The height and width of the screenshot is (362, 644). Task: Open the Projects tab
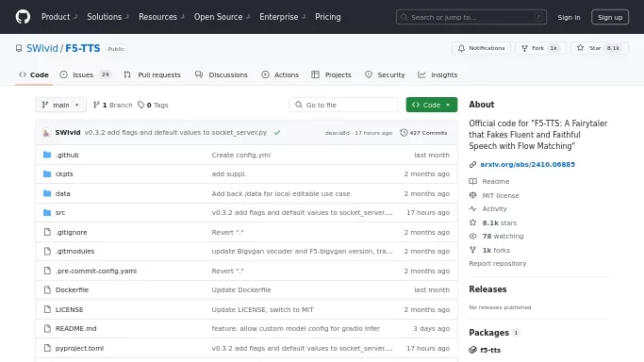(x=332, y=74)
